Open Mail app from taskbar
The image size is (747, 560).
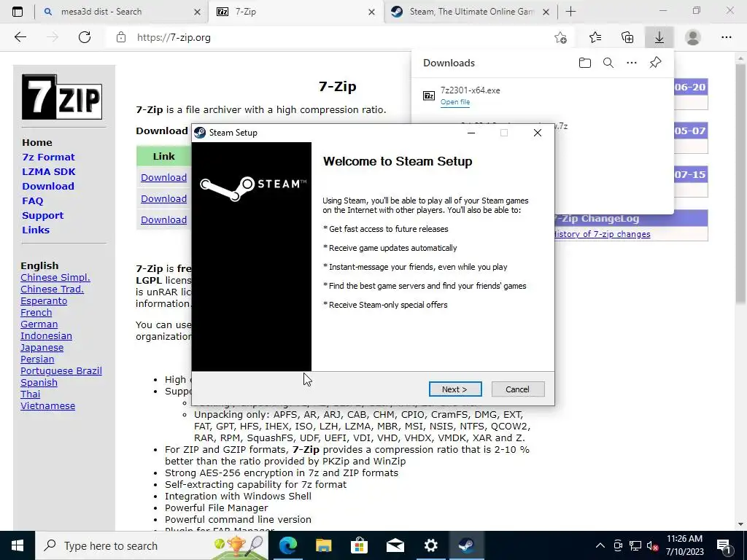395,545
